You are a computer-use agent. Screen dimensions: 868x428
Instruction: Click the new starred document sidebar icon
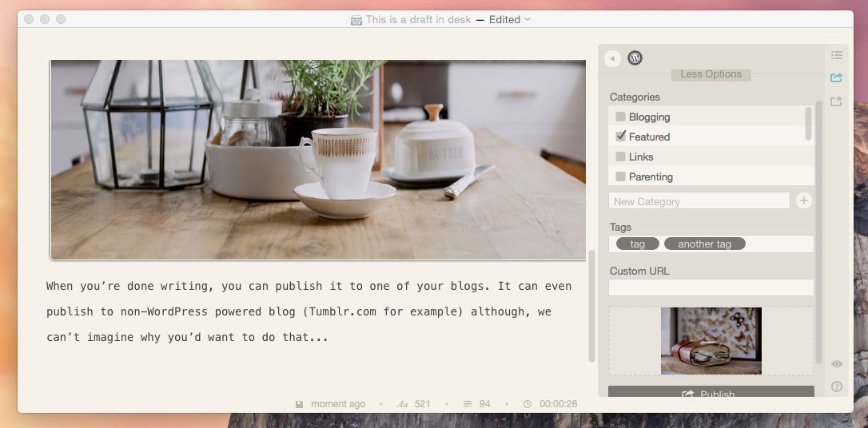click(x=837, y=101)
